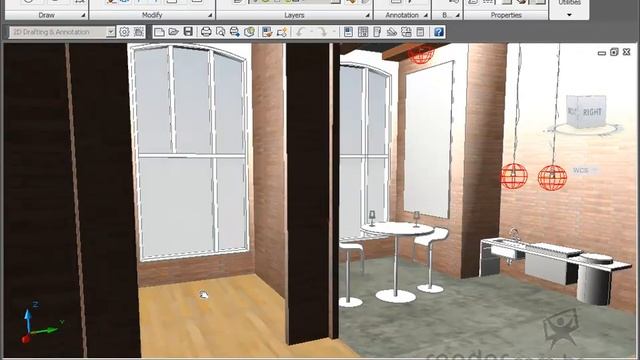Open the DesignCenter icon
Viewport: 640px width, 360px height.
pyautogui.click(x=362, y=32)
